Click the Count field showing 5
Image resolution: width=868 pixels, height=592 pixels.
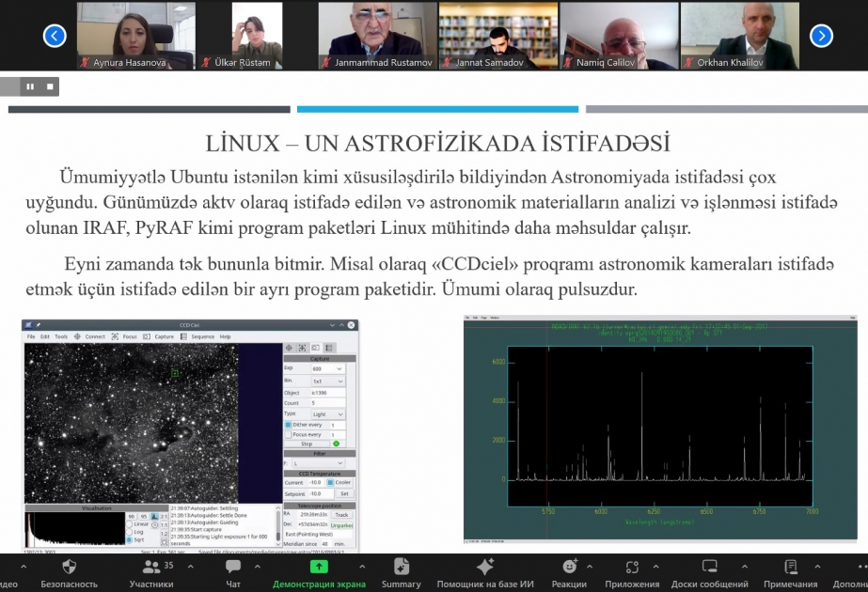[x=327, y=403]
